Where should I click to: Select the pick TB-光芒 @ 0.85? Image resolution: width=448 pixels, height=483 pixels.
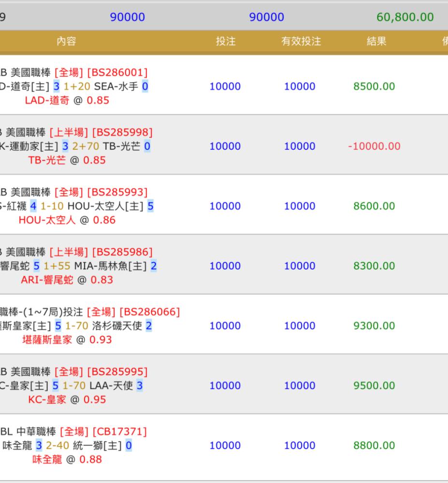[67, 160]
